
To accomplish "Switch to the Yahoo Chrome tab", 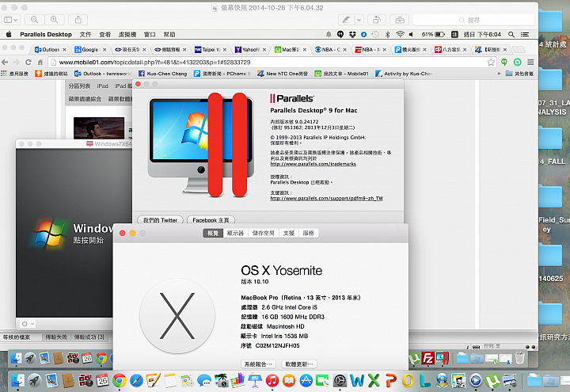I will (x=250, y=49).
